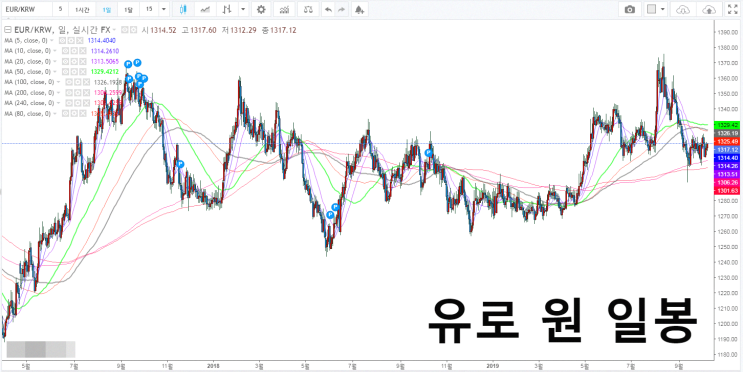Expand the MA (240, close, 0) dropdown arrow

tap(58, 103)
